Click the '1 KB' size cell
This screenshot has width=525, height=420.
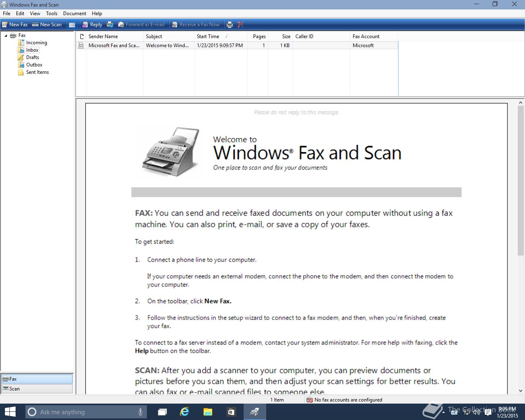[285, 46]
